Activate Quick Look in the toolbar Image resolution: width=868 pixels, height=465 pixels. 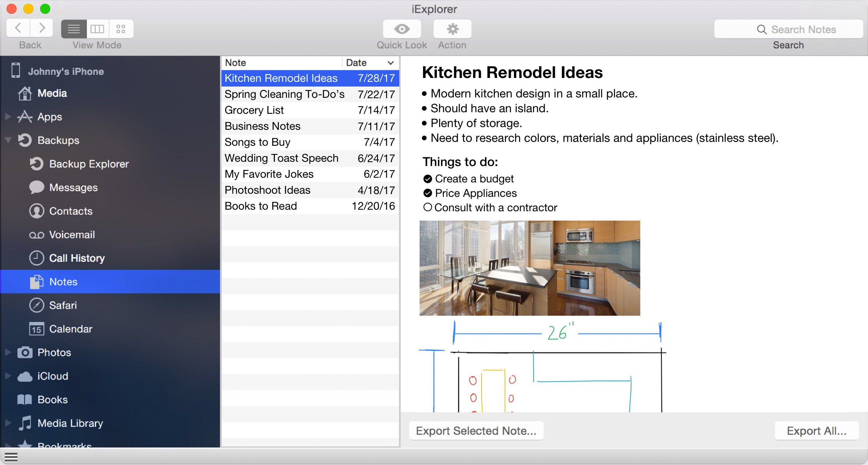tap(402, 28)
